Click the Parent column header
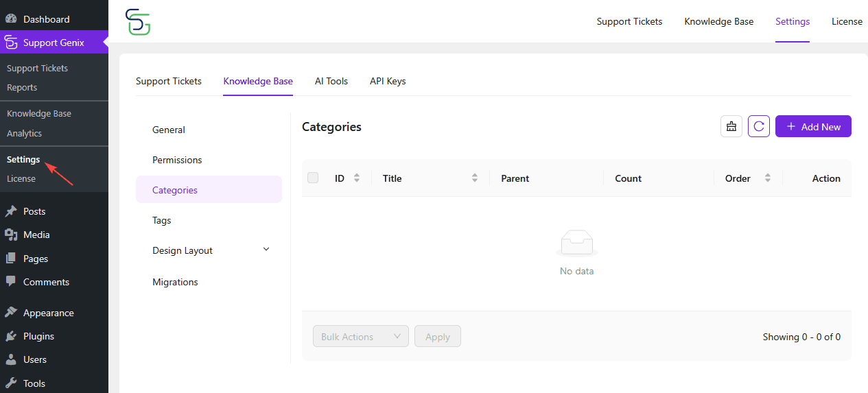The width and height of the screenshot is (868, 393). [x=515, y=178]
